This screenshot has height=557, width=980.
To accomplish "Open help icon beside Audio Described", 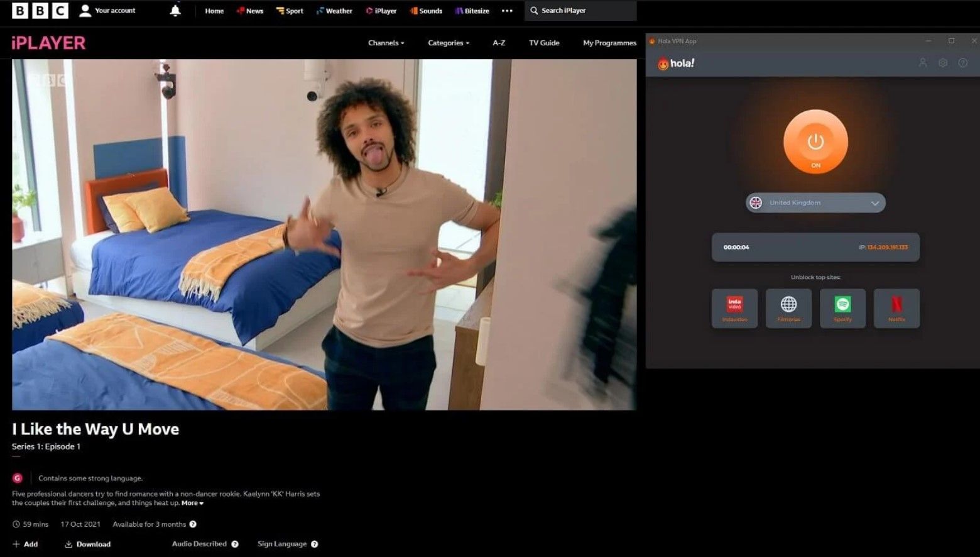I will 235,544.
